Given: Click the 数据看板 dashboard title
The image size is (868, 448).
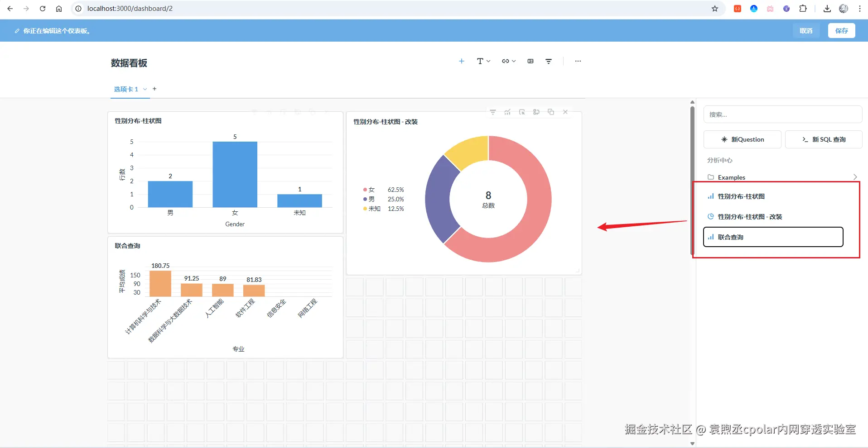Looking at the screenshot, I should click(129, 63).
